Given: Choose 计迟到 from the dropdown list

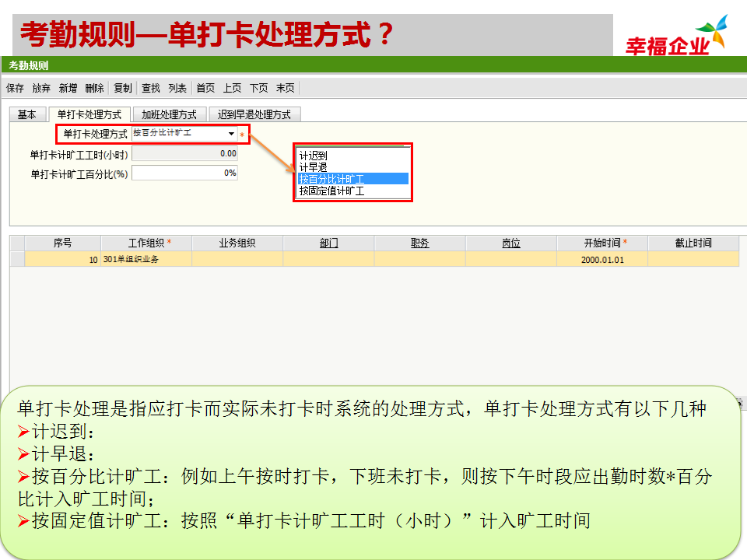Looking at the screenshot, I should pos(314,156).
